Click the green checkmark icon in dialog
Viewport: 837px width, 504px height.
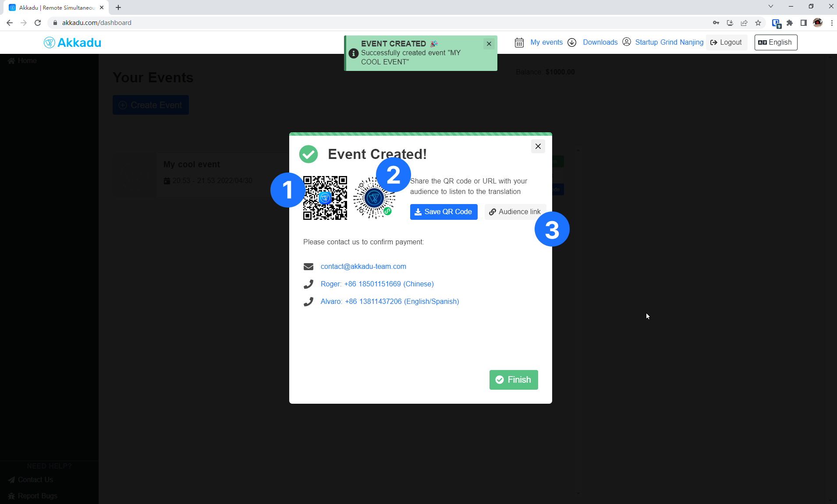tap(309, 154)
